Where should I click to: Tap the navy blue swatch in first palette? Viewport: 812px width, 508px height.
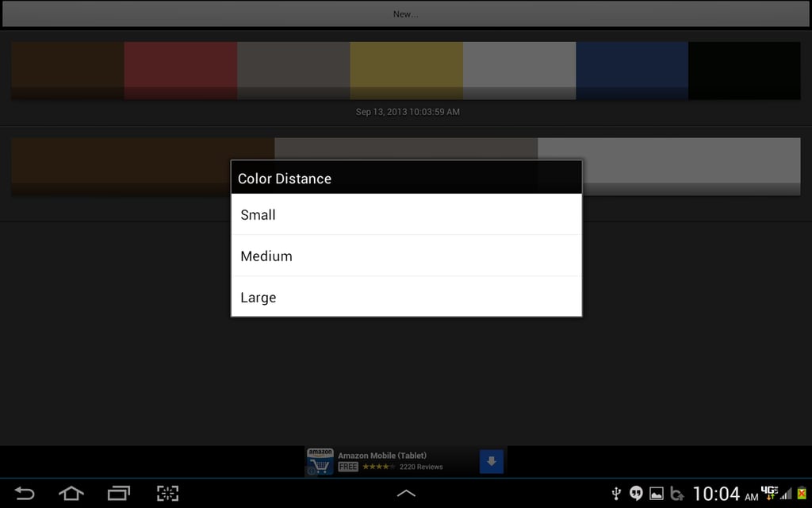point(632,71)
